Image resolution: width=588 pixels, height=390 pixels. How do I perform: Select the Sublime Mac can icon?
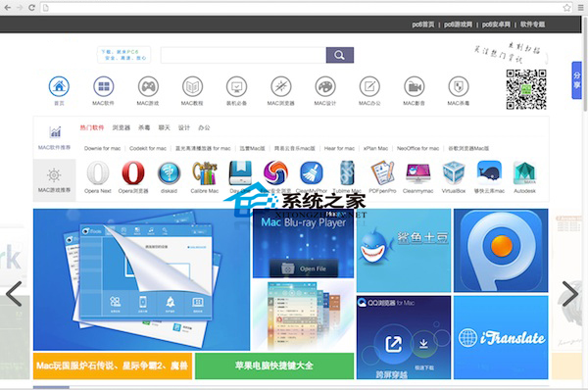(347, 172)
